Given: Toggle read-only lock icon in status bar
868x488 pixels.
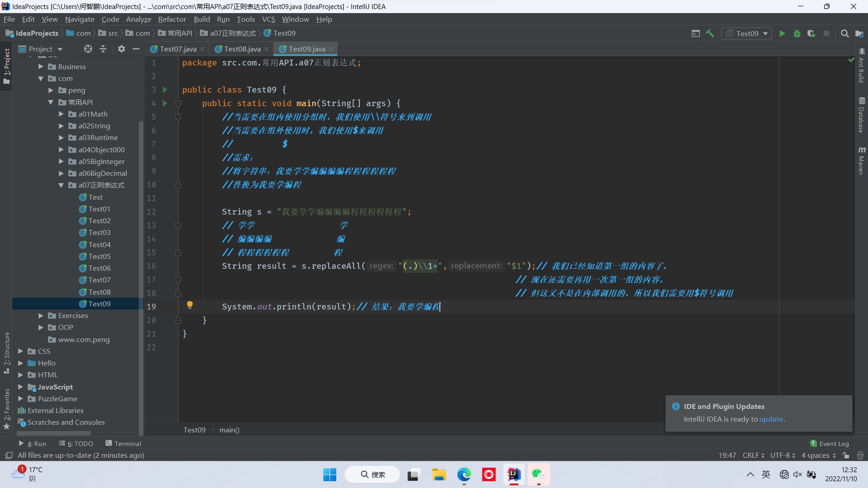Looking at the screenshot, I should (x=846, y=455).
